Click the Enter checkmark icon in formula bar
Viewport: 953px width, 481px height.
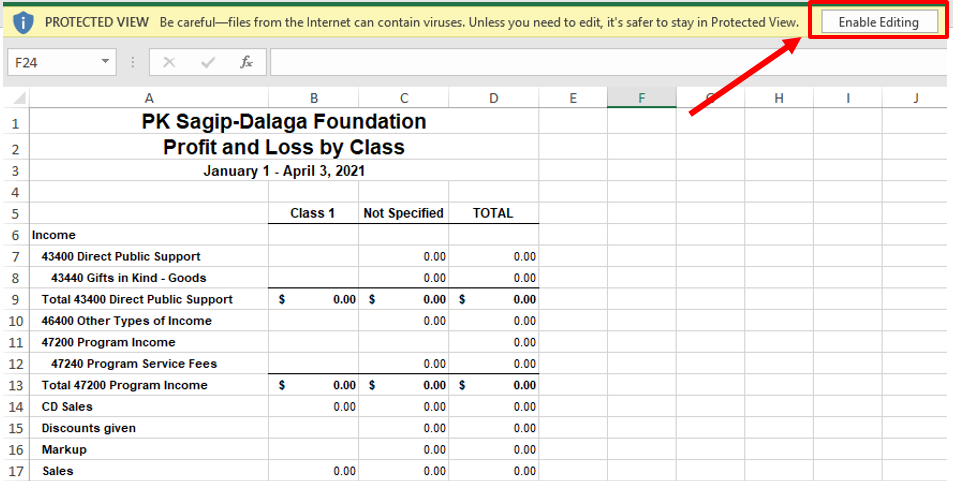(208, 62)
